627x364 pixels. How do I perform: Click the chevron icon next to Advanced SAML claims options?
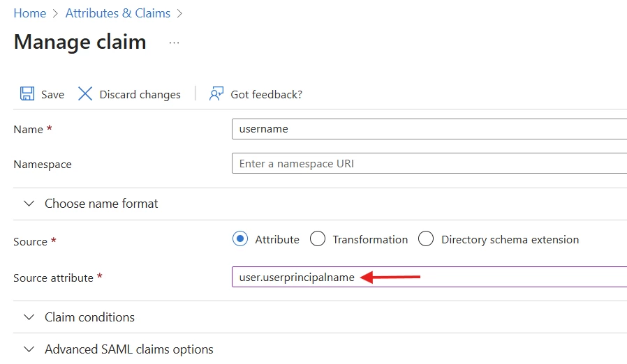click(x=29, y=349)
